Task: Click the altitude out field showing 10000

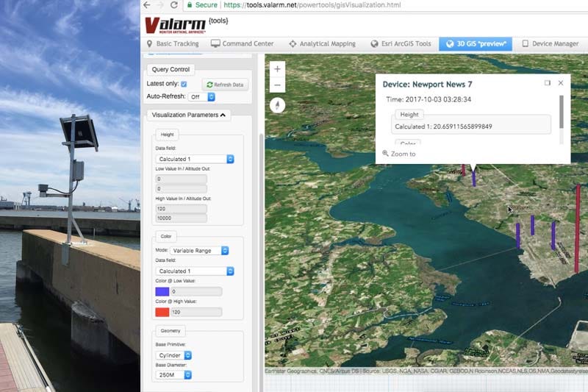Action: (x=181, y=218)
